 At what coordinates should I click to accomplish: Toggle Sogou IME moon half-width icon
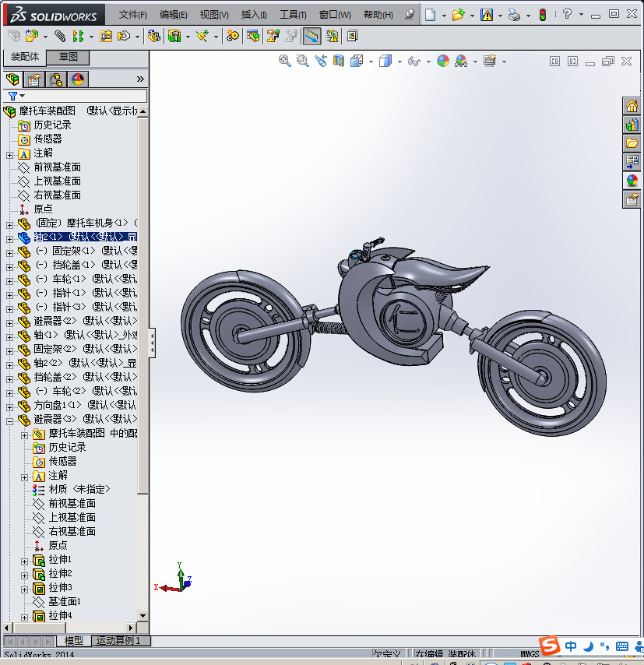588,646
